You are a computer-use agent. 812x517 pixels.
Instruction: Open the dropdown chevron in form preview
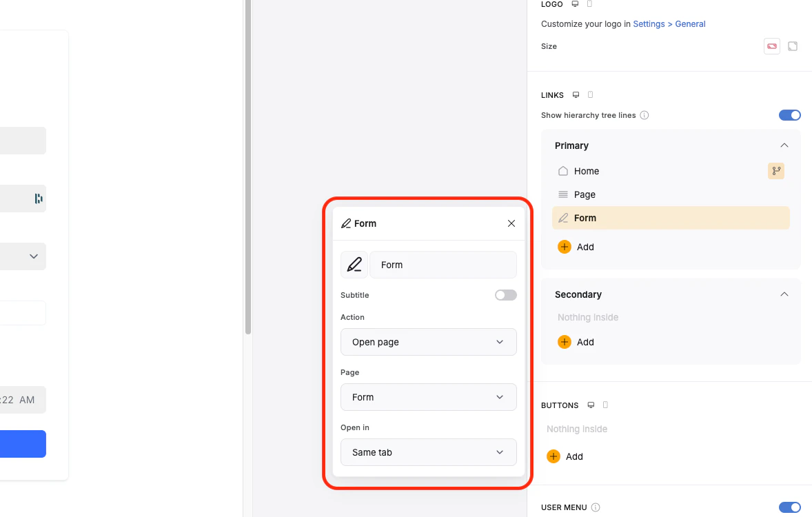tap(34, 256)
